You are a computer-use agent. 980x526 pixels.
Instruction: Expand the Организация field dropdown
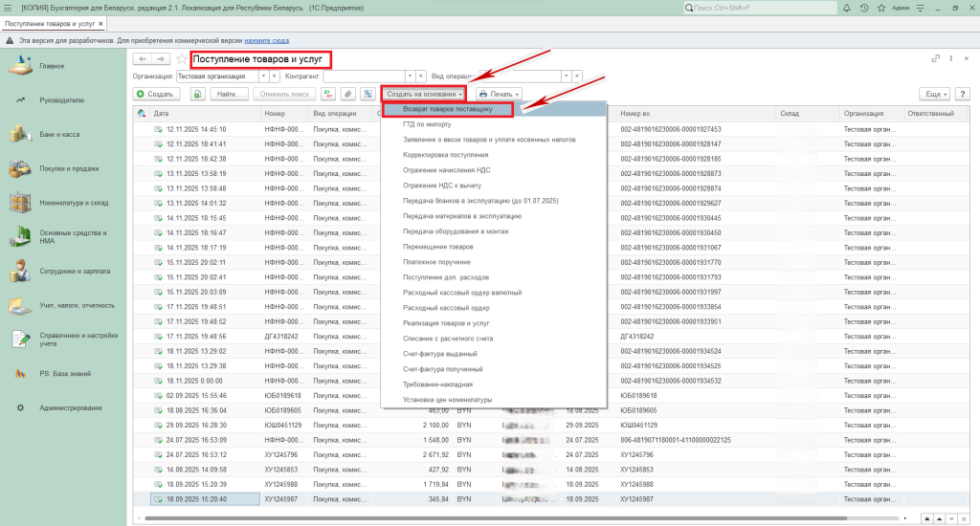tap(263, 76)
